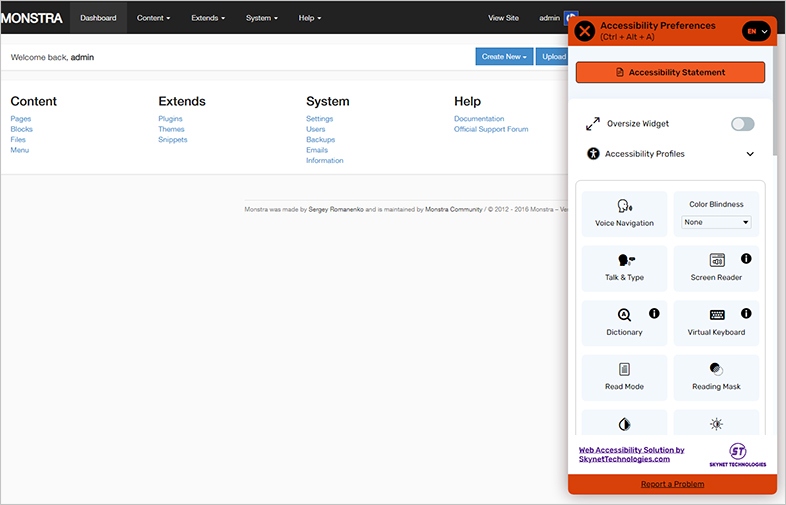Show Virtual Keyboard info icon
Viewport: 786px width, 505px height.
(x=746, y=313)
